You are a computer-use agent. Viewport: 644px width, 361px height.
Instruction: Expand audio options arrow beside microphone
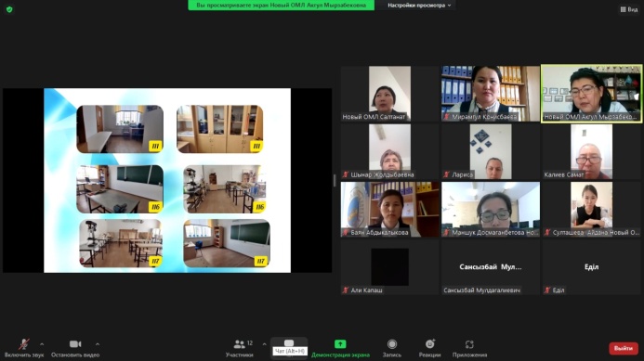[x=42, y=344]
